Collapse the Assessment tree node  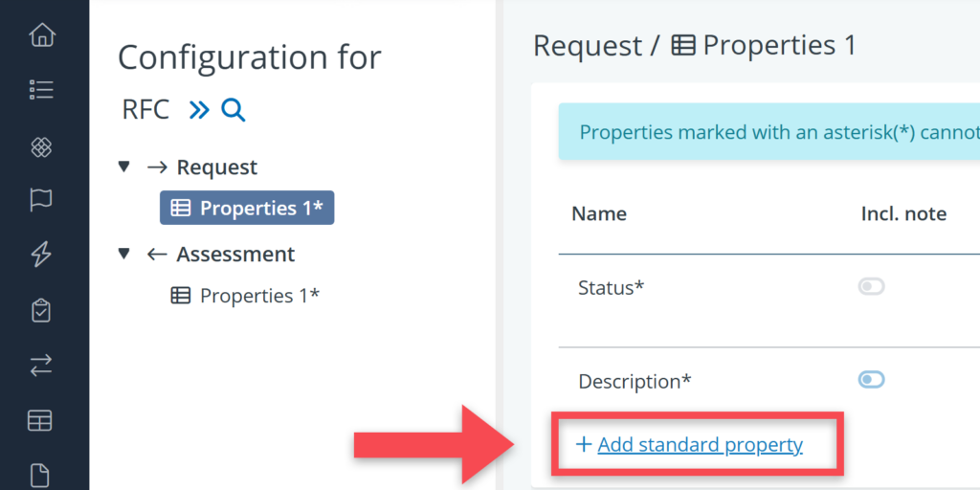[x=123, y=254]
